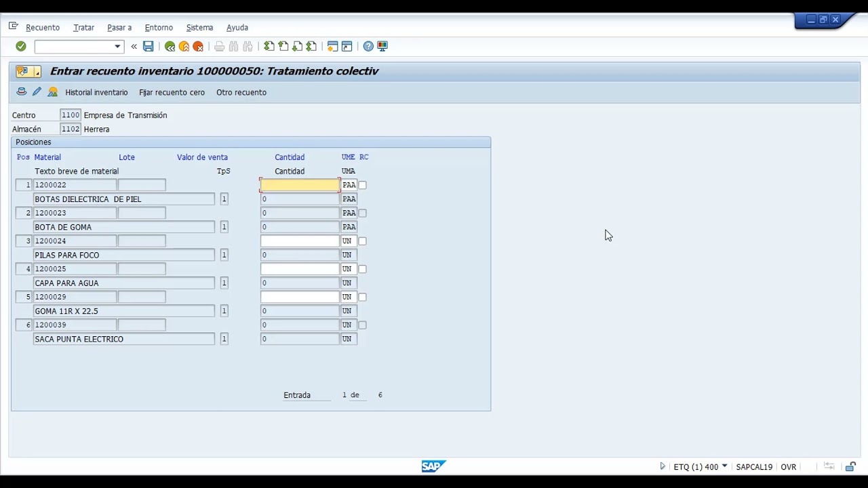868x488 pixels.
Task: Select text GOMA 11R X 22.5
Action: click(x=66, y=311)
